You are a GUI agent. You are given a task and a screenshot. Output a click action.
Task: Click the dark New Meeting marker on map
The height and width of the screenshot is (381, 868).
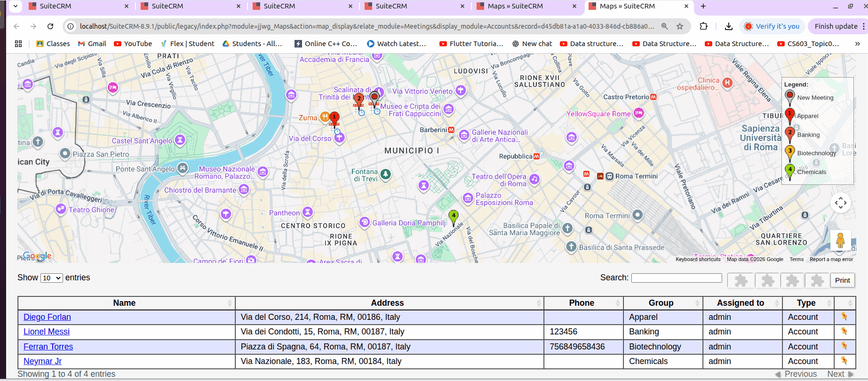(x=374, y=98)
